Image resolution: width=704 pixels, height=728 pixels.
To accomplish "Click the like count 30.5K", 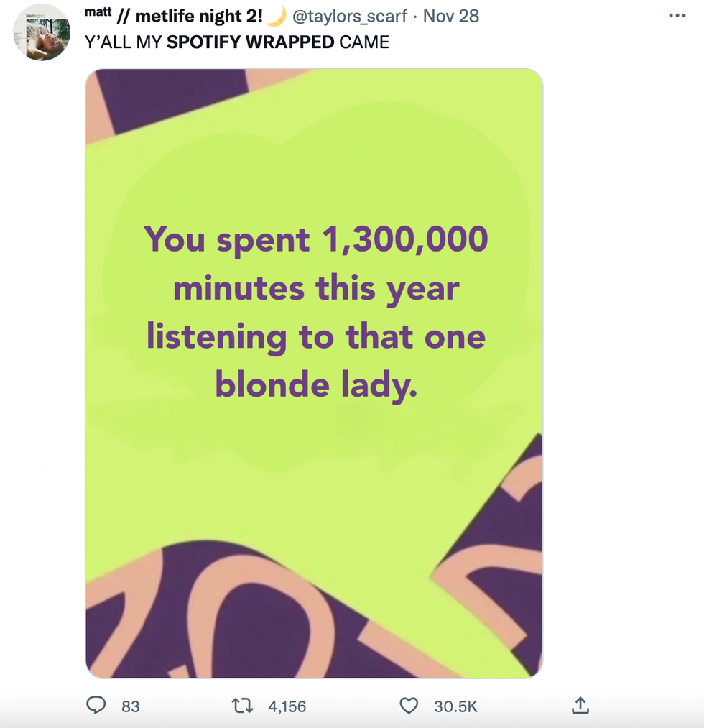I will pyautogui.click(x=455, y=707).
